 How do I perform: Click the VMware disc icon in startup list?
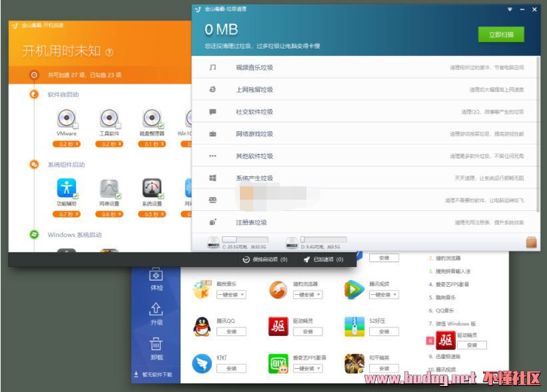point(66,118)
